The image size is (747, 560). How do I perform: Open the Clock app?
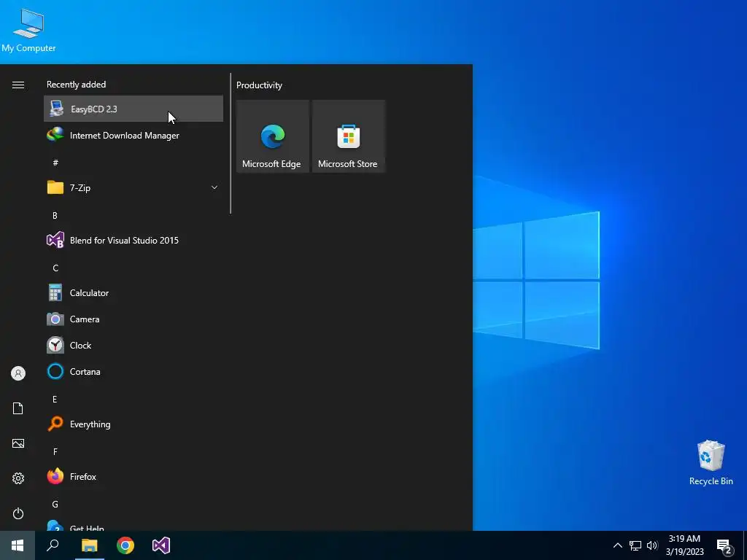click(x=133, y=345)
